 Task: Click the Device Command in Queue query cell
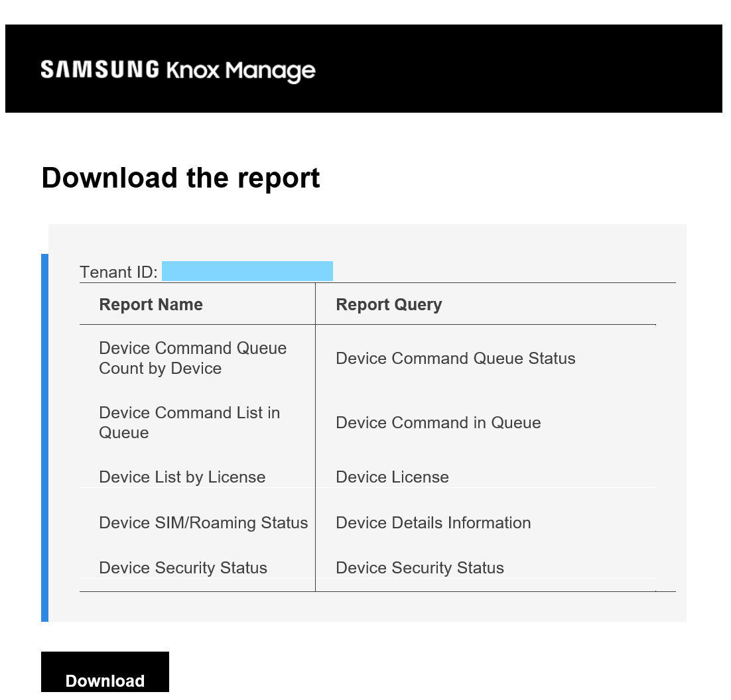[438, 422]
